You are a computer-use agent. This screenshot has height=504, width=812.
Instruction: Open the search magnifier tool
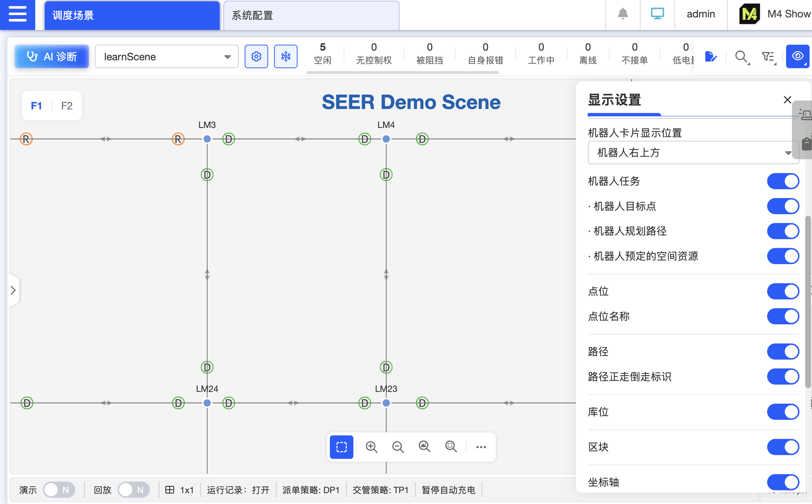pos(741,57)
